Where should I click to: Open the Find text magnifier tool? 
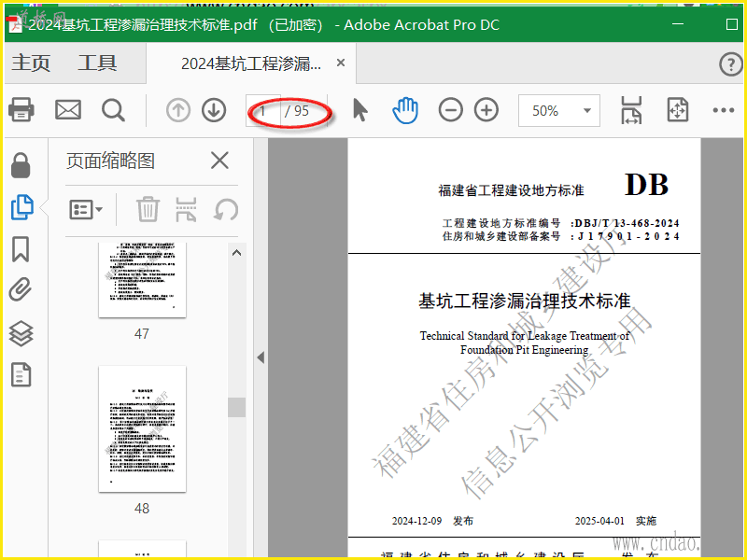(x=113, y=110)
